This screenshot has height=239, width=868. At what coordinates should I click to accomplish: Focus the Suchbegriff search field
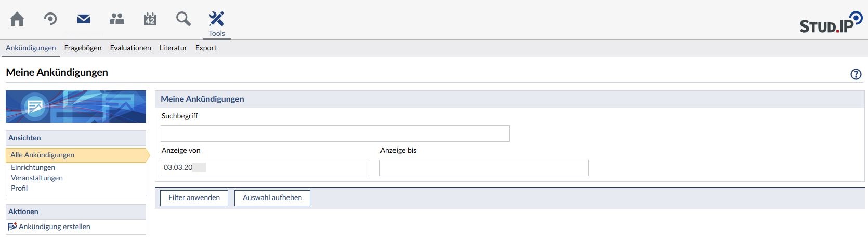[335, 134]
